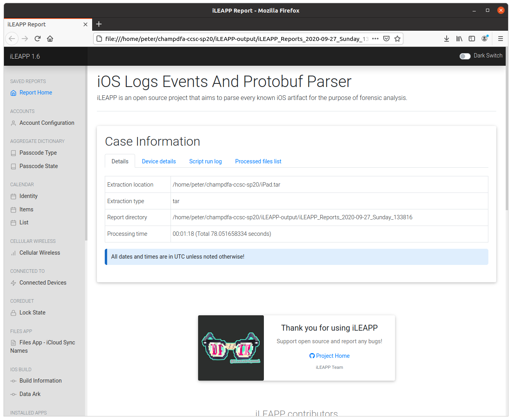
Task: Click the Report Home house icon
Action: click(x=13, y=93)
